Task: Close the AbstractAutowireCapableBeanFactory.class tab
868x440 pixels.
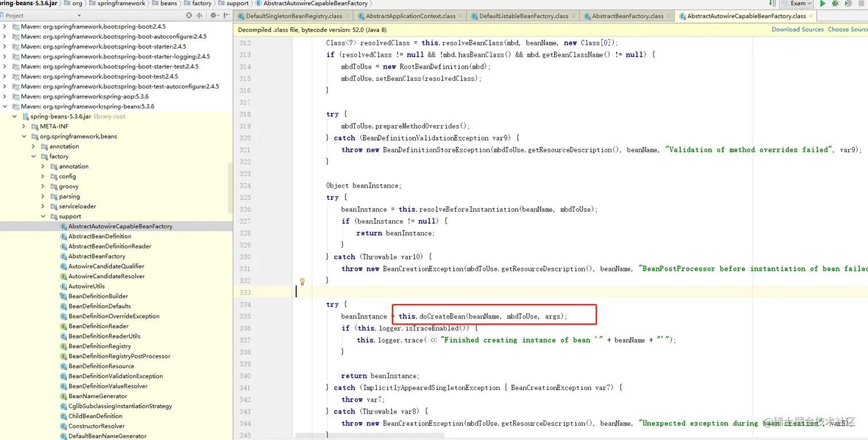Action: (x=812, y=16)
